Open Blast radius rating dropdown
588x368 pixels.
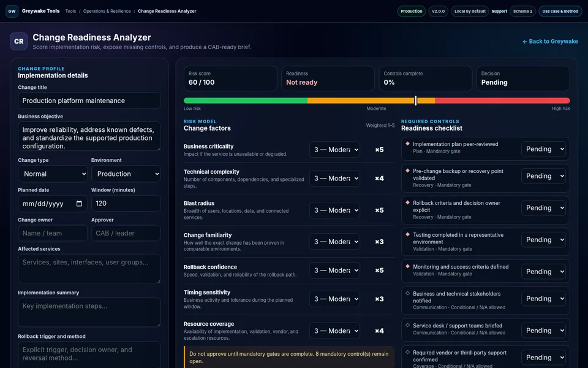pos(334,210)
